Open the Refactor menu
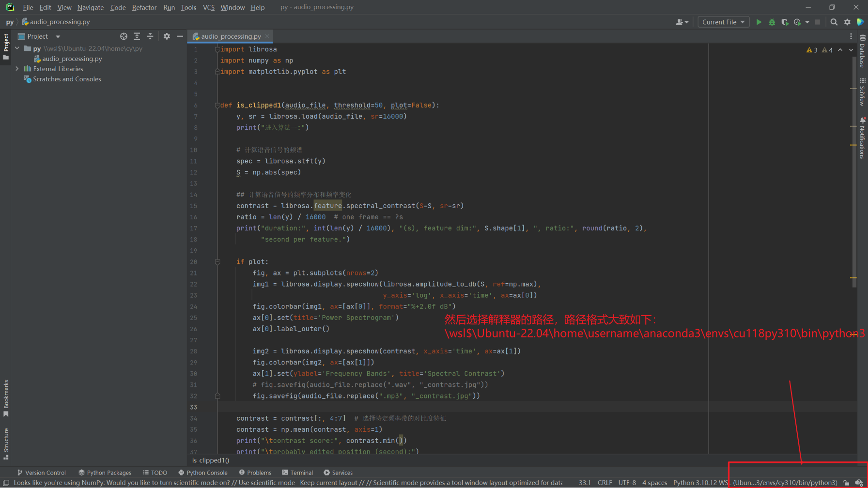868x488 pixels. pos(144,7)
